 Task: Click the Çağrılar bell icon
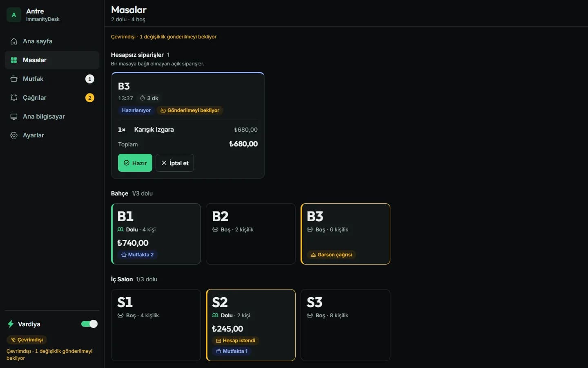14,98
